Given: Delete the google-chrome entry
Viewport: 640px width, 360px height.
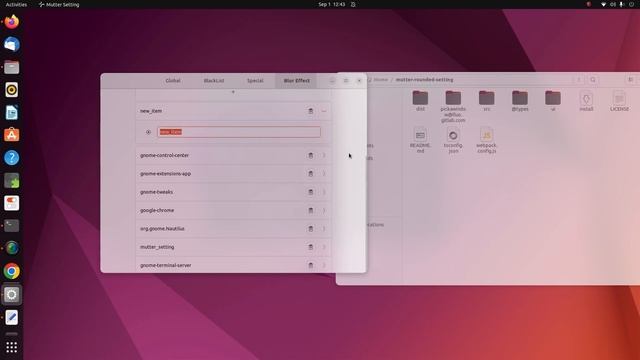Looking at the screenshot, I should pyautogui.click(x=311, y=211).
